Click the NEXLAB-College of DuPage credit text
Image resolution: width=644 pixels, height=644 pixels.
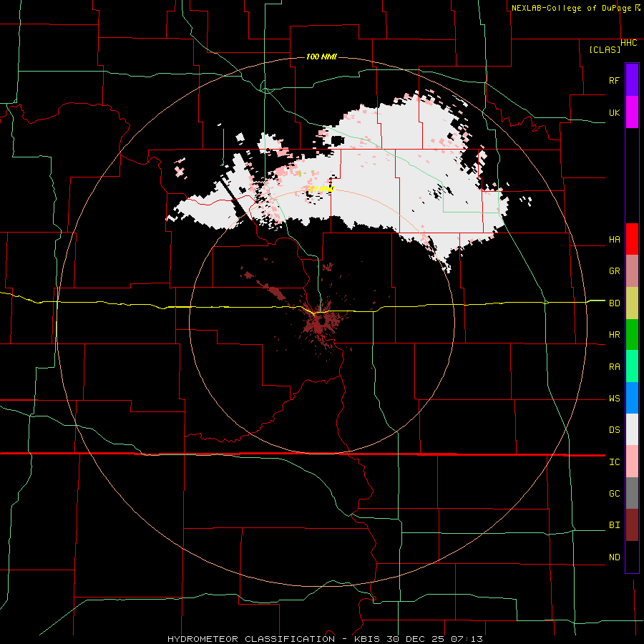[x=572, y=8]
